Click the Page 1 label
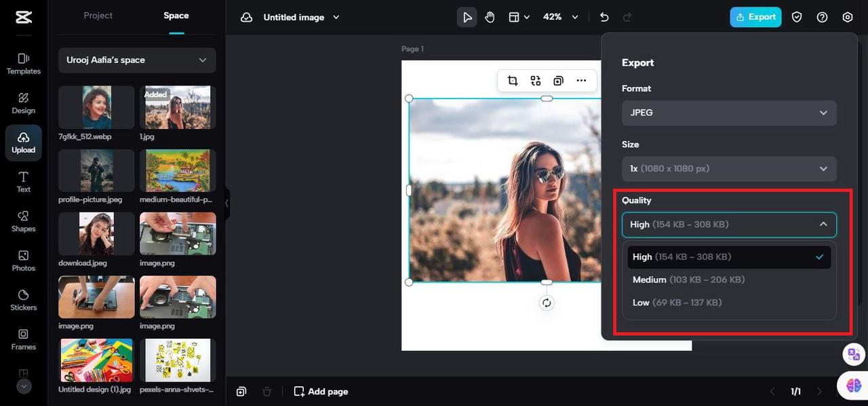Screen dimensions: 868x406 412,49
